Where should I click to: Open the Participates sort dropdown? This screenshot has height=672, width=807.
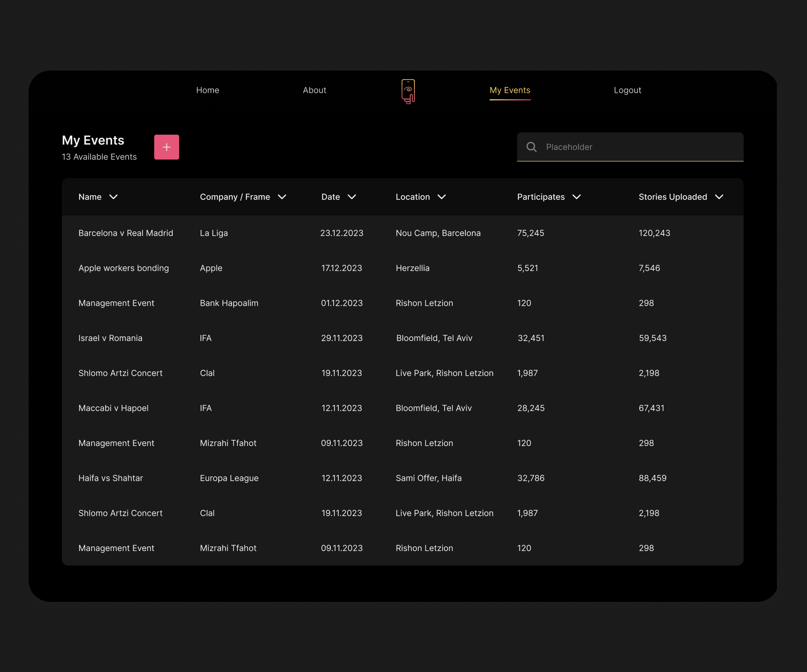point(576,197)
